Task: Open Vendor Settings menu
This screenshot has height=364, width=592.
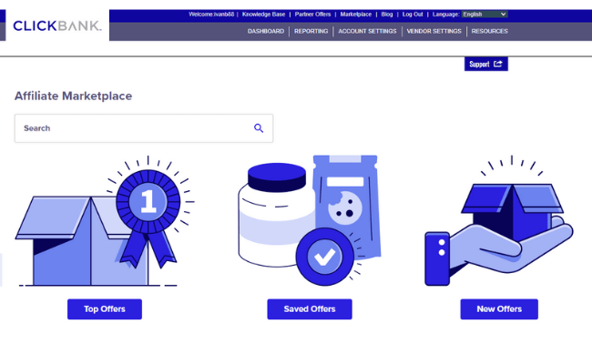Action: (x=434, y=31)
